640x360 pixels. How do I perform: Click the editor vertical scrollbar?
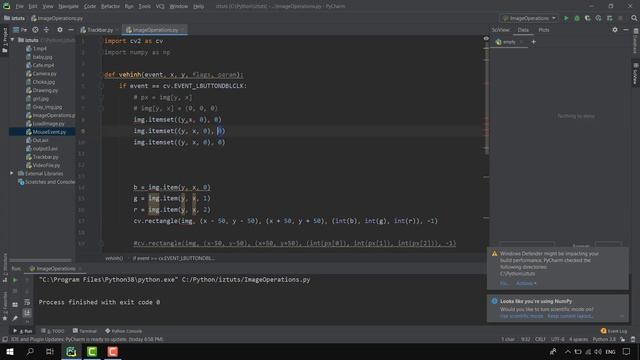[486, 98]
